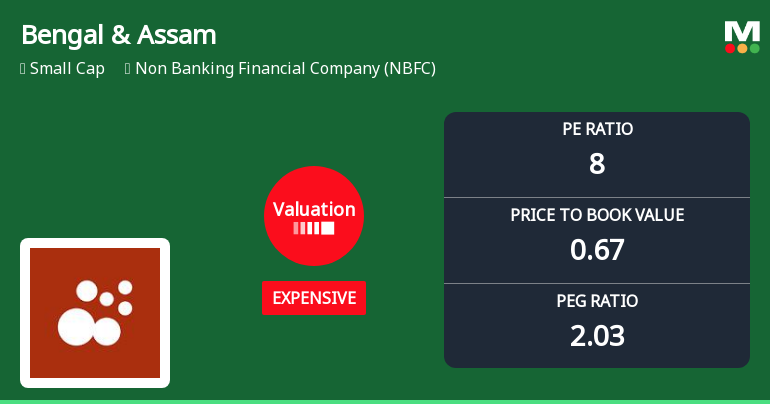Open the Small Cap category label
770x404 pixels.
[67, 69]
